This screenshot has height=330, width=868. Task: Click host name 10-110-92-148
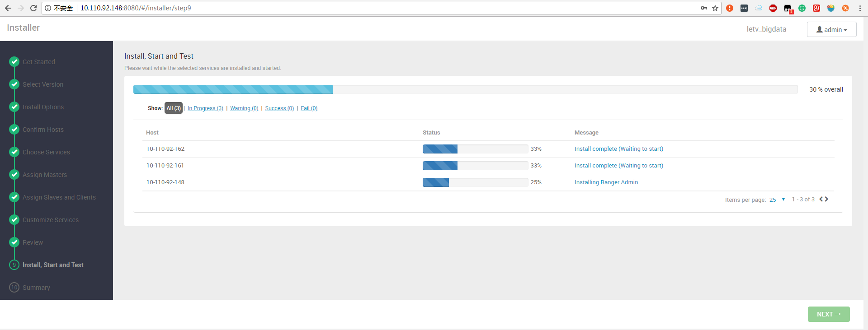point(165,182)
